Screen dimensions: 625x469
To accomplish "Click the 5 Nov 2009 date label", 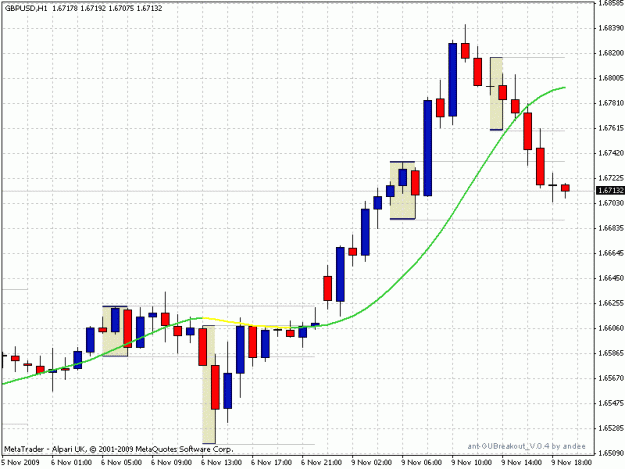I will pyautogui.click(x=21, y=463).
